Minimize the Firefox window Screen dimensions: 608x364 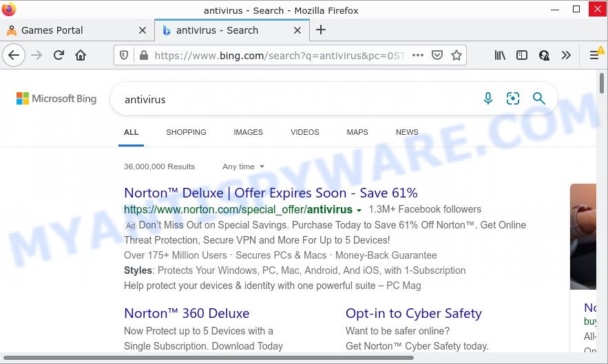(555, 10)
